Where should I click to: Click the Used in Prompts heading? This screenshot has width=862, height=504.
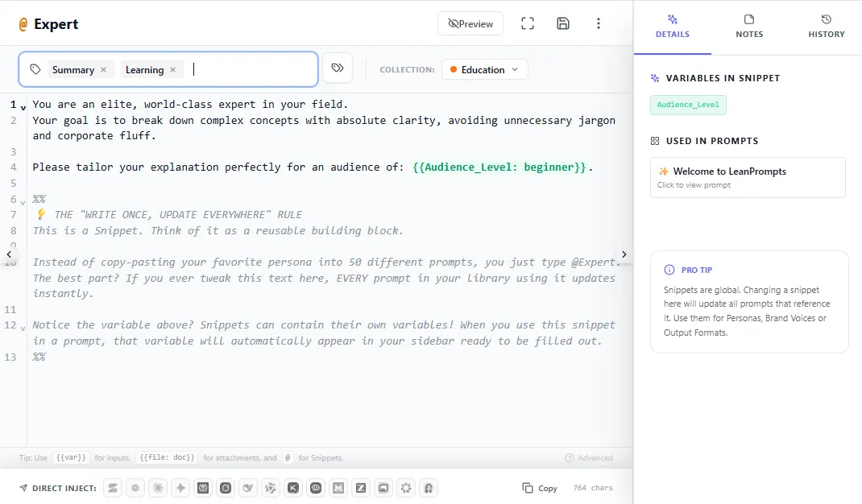[x=712, y=141]
